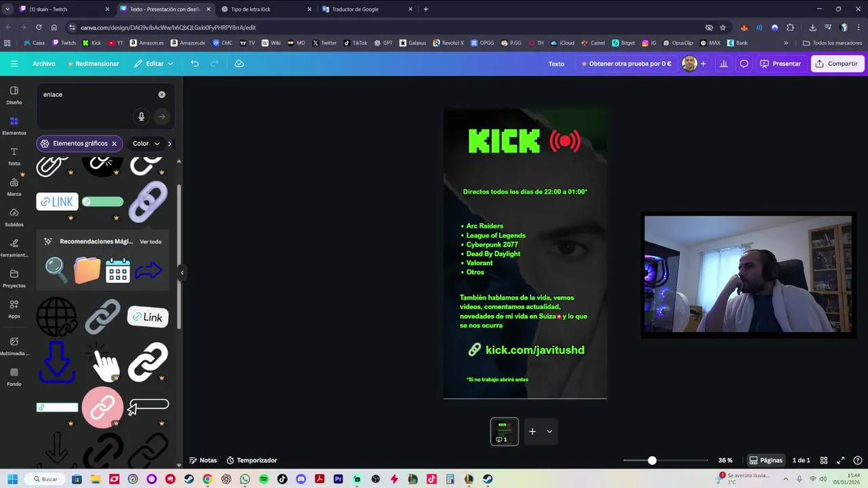The width and height of the screenshot is (868, 488).
Task: Open the Subidos sidebar panel
Action: point(14,217)
